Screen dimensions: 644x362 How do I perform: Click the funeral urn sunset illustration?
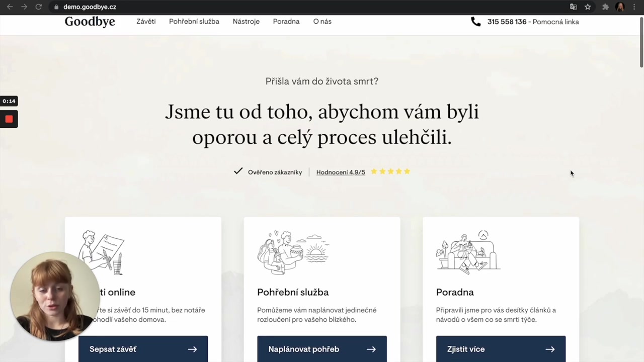pyautogui.click(x=293, y=252)
